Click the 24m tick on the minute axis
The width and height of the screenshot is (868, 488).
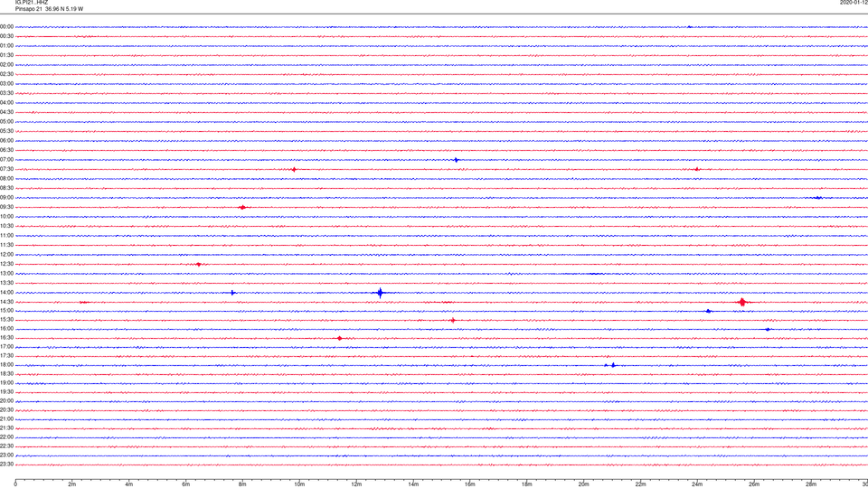point(697,484)
